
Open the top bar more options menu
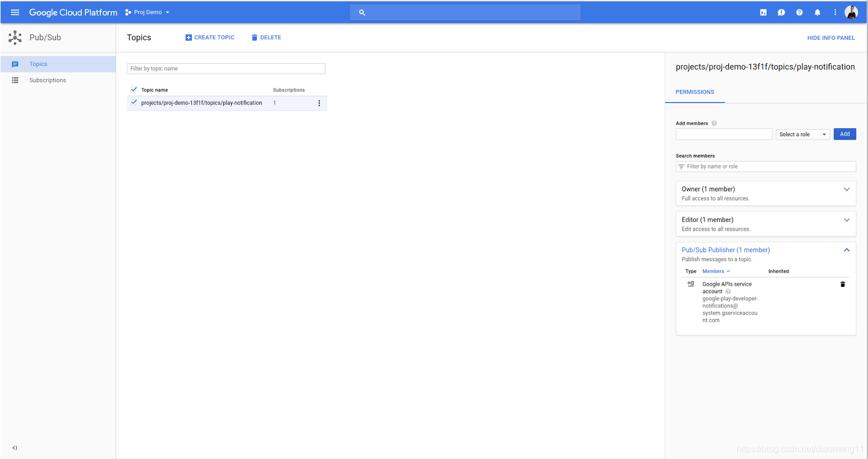click(x=835, y=12)
